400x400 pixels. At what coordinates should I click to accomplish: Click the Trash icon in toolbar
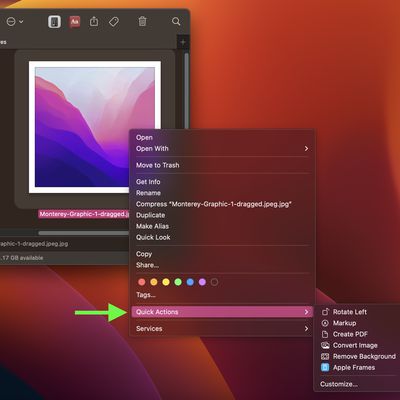click(x=142, y=22)
